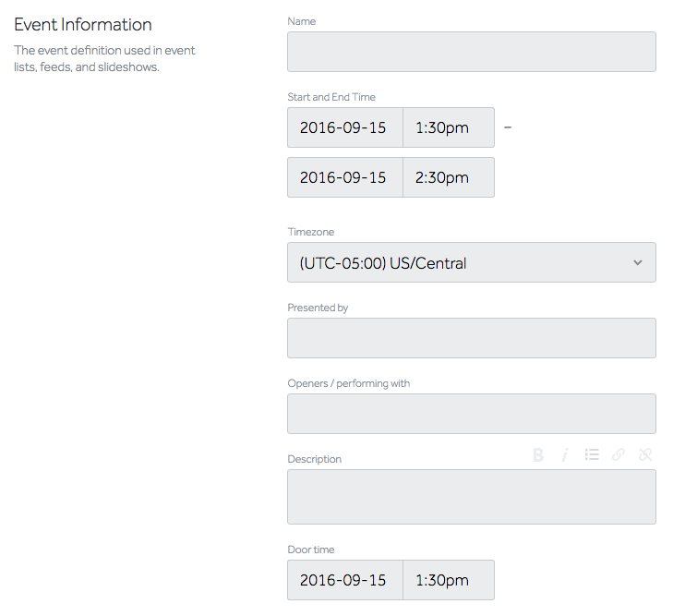
Task: Apply bold formatting in Description toolbar
Action: pyautogui.click(x=538, y=454)
